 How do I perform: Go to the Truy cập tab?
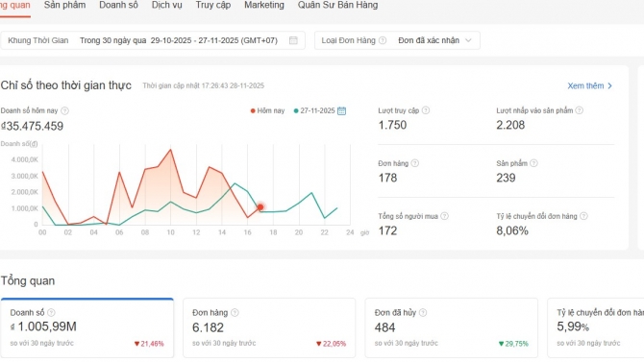213,6
